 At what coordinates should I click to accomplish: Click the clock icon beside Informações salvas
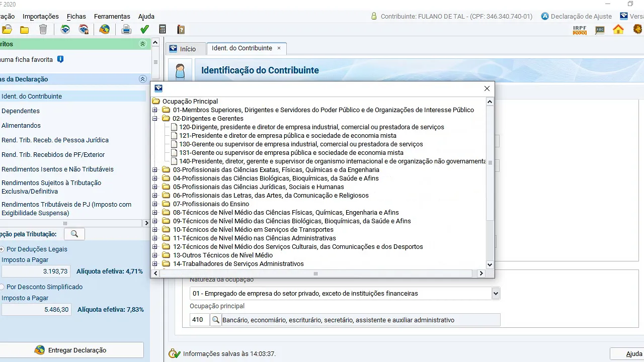174,353
